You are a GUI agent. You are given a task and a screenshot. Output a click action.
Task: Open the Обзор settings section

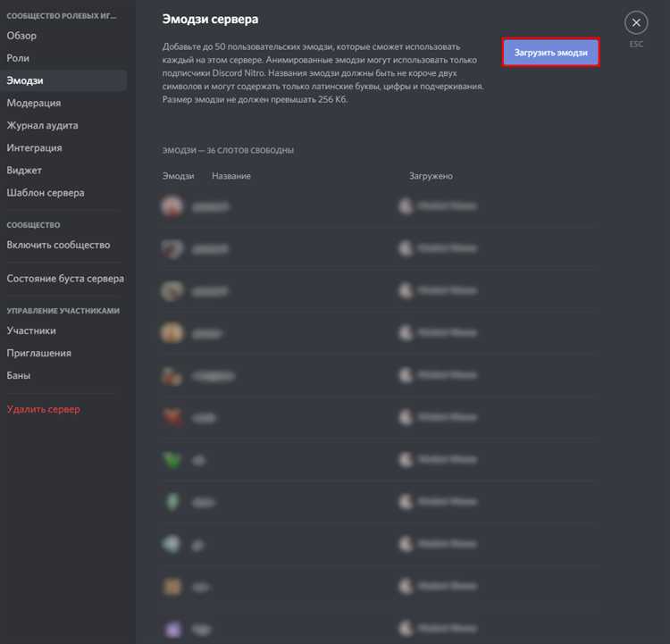tap(21, 36)
